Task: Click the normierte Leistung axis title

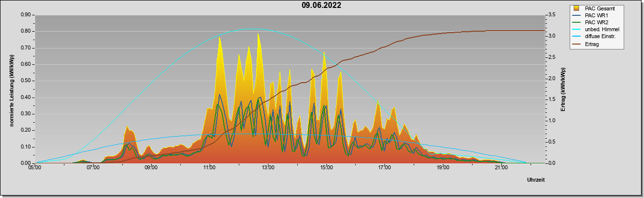Action: [x=12, y=89]
